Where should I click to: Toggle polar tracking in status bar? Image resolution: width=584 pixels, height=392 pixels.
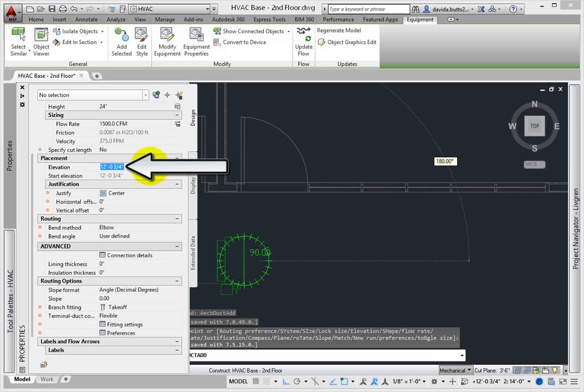pyautogui.click(x=297, y=381)
